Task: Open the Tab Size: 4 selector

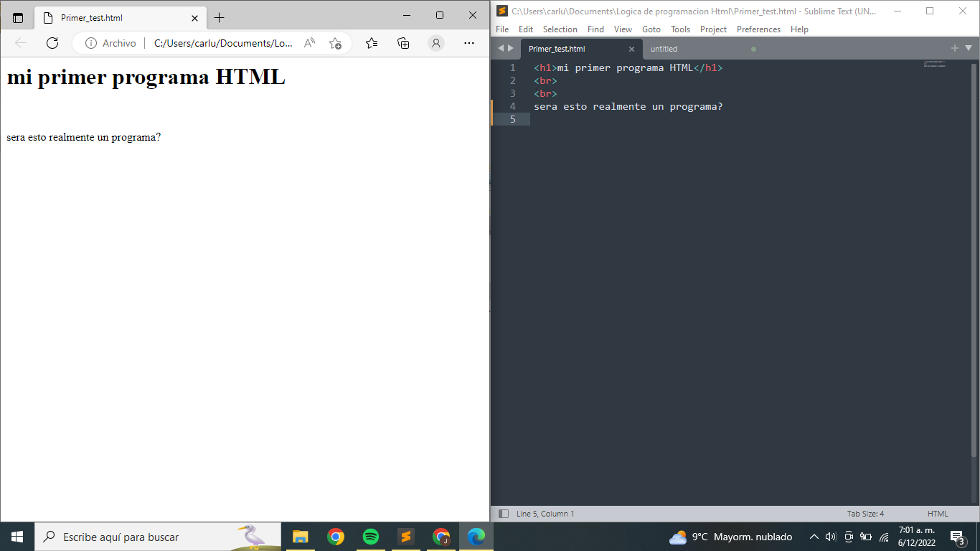Action: pos(865,514)
